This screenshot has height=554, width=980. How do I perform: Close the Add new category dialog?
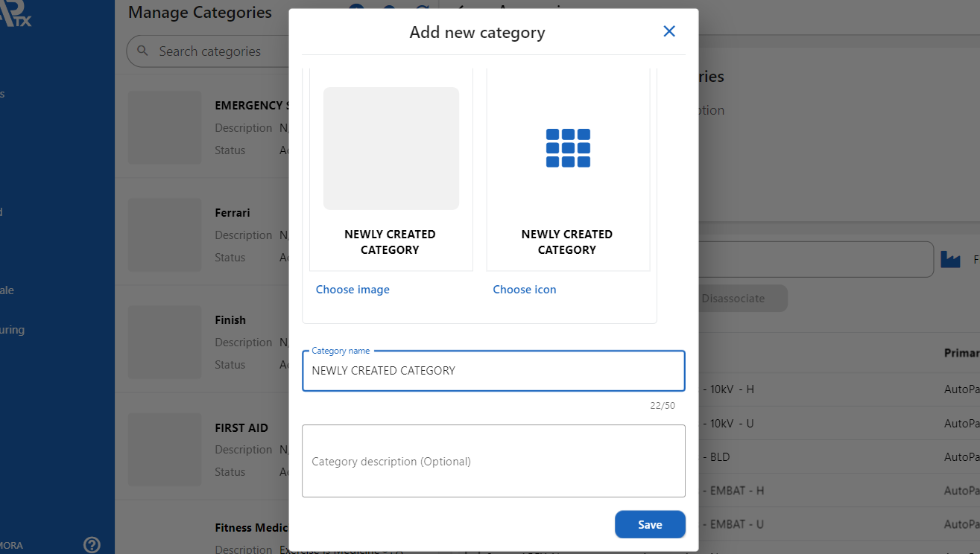tap(668, 31)
